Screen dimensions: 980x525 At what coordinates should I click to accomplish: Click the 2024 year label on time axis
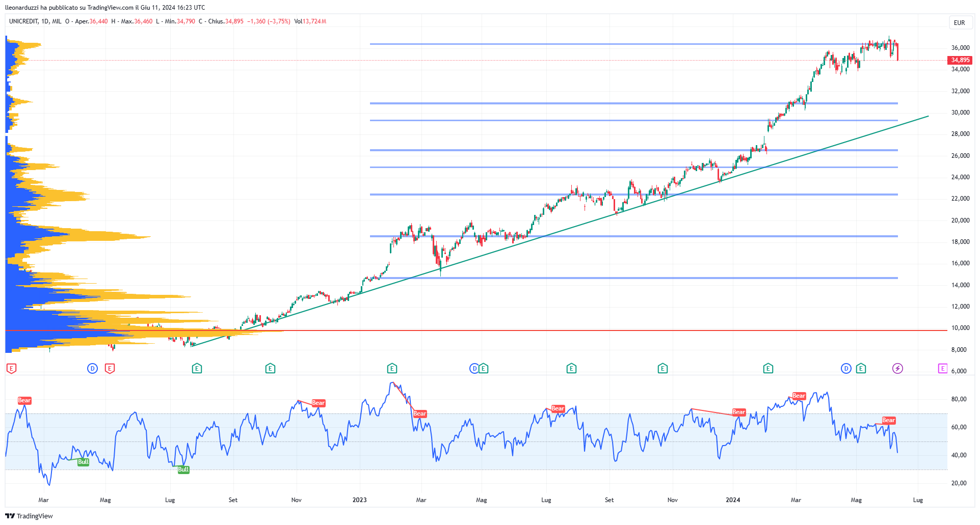[x=733, y=500]
